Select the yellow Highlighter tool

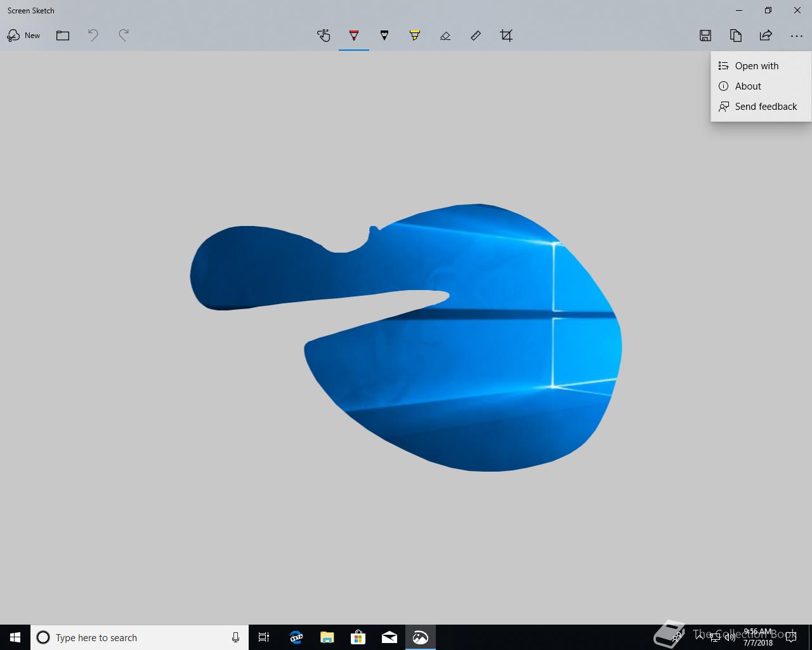pos(415,36)
